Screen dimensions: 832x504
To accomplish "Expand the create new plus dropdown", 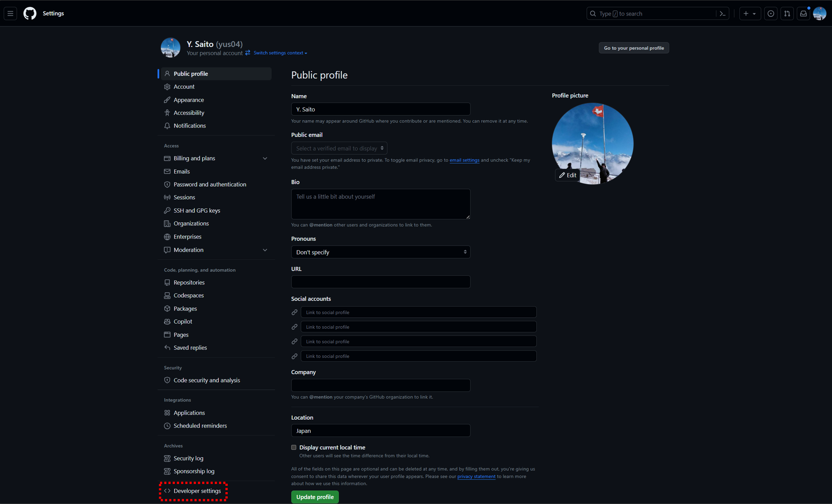I will pos(750,14).
